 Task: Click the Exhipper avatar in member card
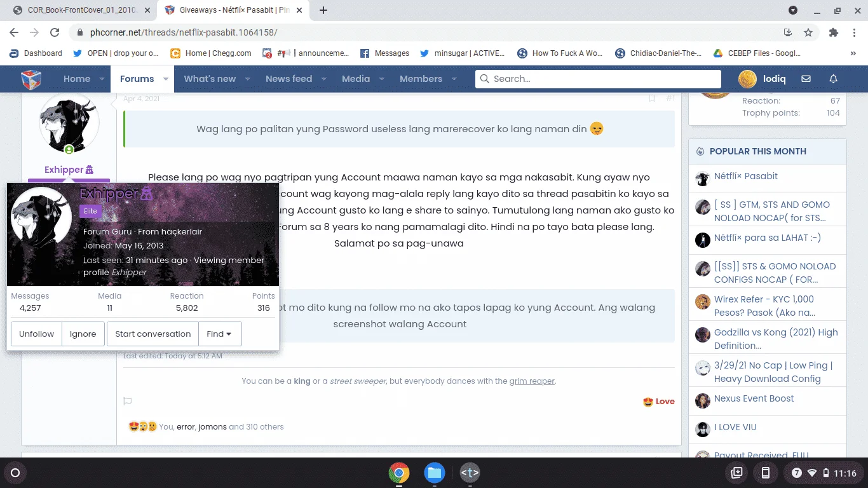(x=41, y=217)
